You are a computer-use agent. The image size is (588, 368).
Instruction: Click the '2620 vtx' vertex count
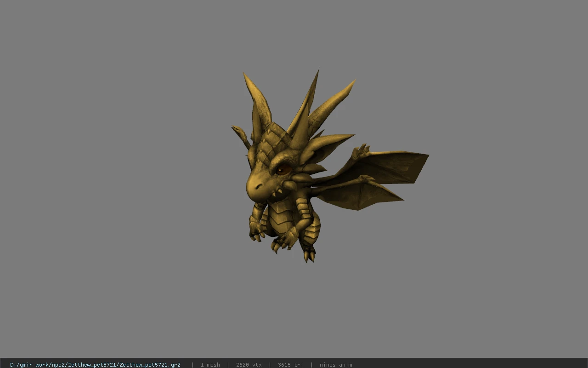[249, 365]
